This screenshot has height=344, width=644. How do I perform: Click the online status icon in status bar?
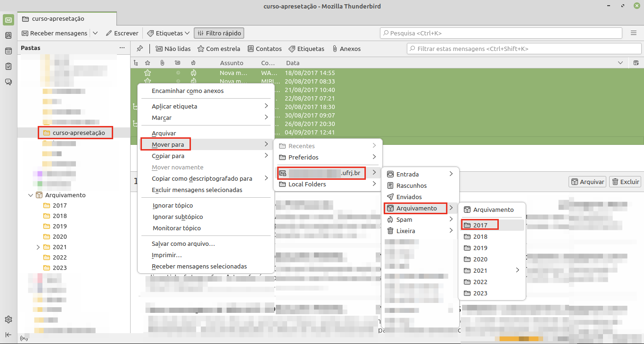click(x=24, y=338)
